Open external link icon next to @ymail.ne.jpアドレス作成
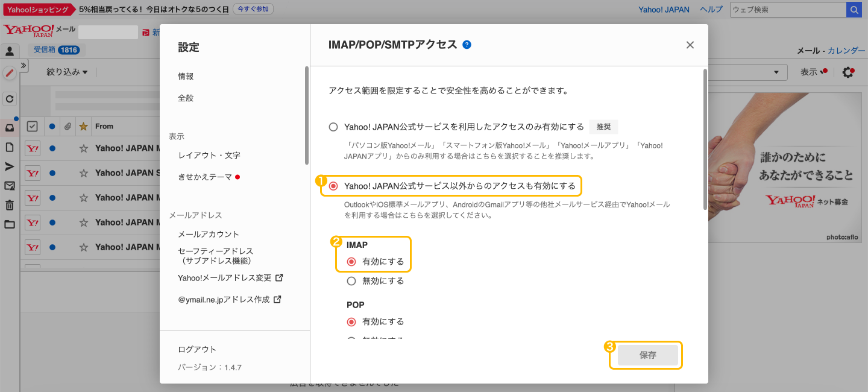Viewport: 868px width, 392px height. pos(277,299)
